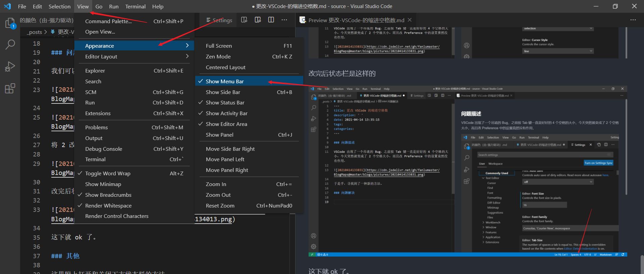This screenshot has width=644, height=274.
Task: Open the Go menu
Action: (99, 6)
